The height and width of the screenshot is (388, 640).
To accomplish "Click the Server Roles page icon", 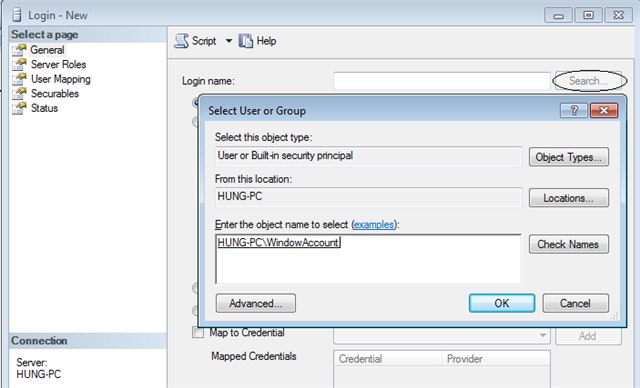I will pos(19,64).
